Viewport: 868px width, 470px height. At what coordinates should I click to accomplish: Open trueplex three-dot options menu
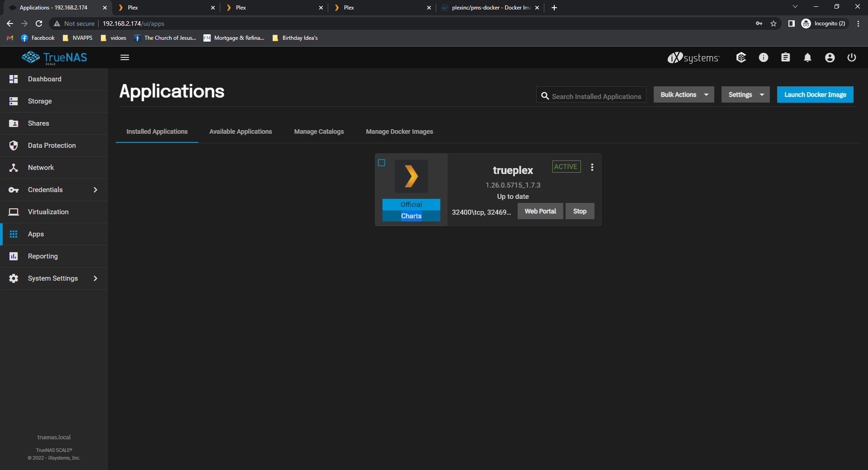pyautogui.click(x=592, y=167)
